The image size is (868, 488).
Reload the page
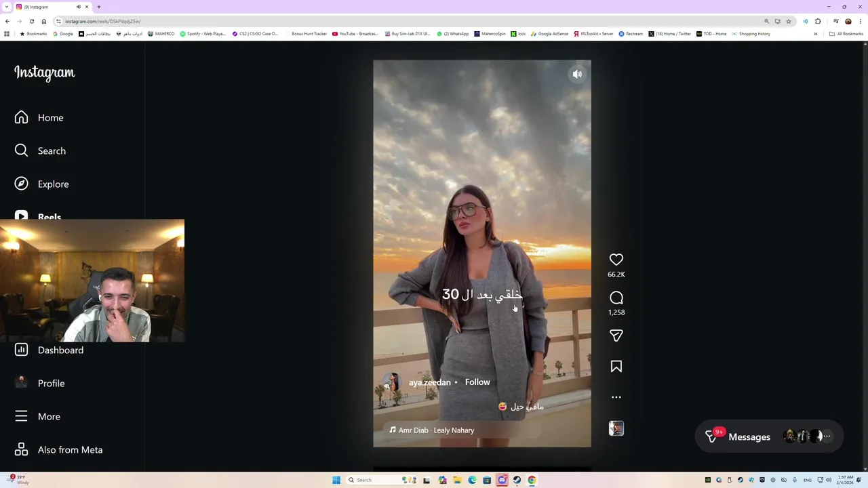pyautogui.click(x=31, y=21)
